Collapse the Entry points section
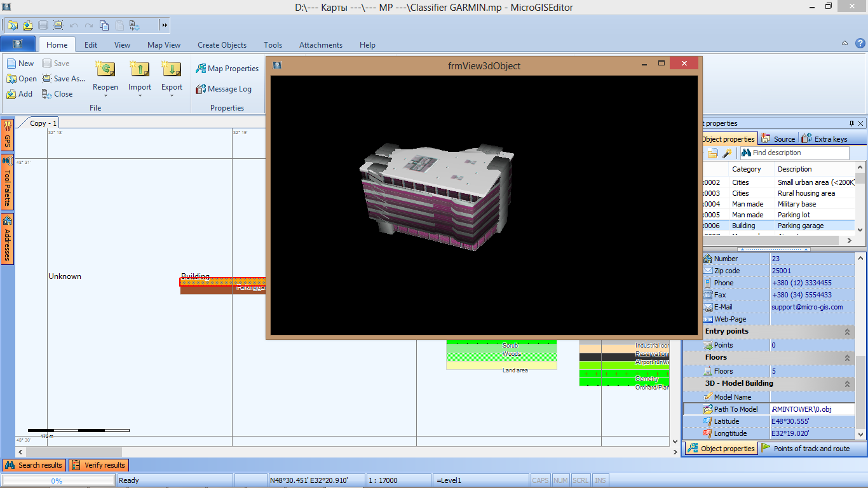This screenshot has width=868, height=488. (847, 332)
